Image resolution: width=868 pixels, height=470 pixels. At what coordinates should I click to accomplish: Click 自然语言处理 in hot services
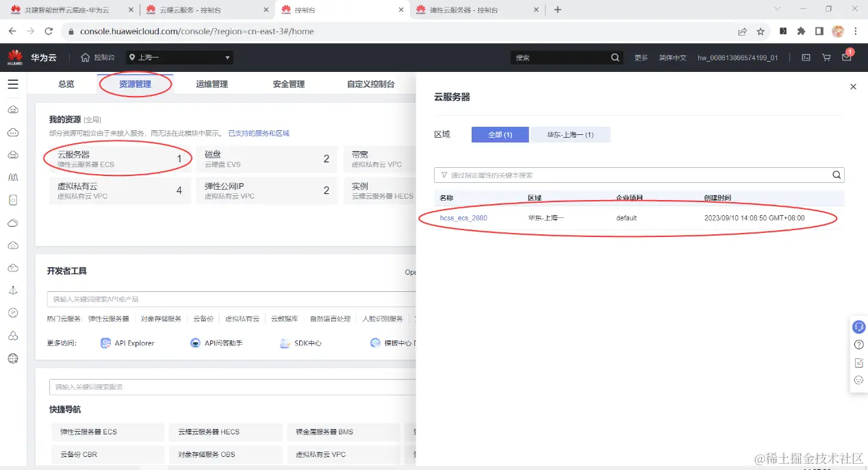tap(330, 319)
